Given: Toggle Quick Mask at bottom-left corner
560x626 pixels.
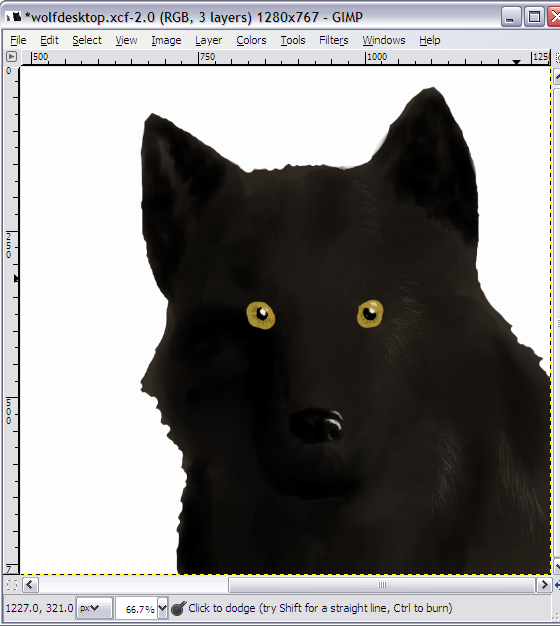Looking at the screenshot, I should pyautogui.click(x=12, y=585).
